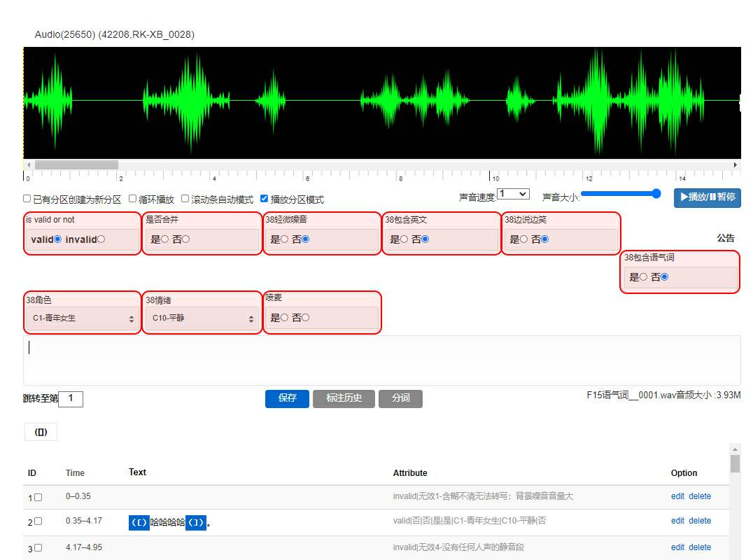Select the checkbox for segment ID 1
753x560 pixels.
(x=38, y=497)
